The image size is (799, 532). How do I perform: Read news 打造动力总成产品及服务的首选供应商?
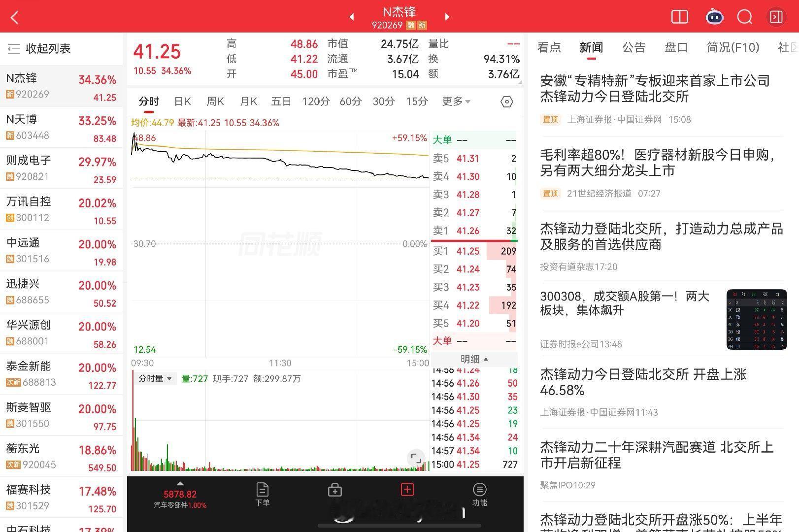pyautogui.click(x=662, y=236)
